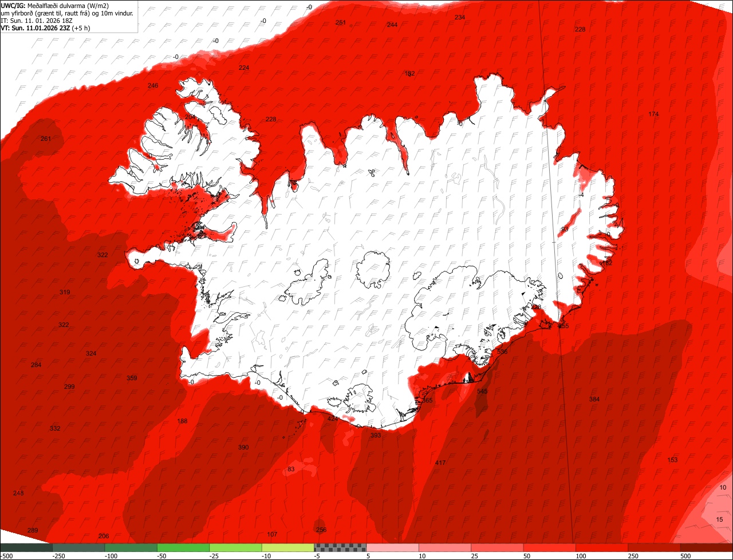Click the map value 244
Image resolution: width=733 pixels, height=560 pixels.
tap(392, 25)
